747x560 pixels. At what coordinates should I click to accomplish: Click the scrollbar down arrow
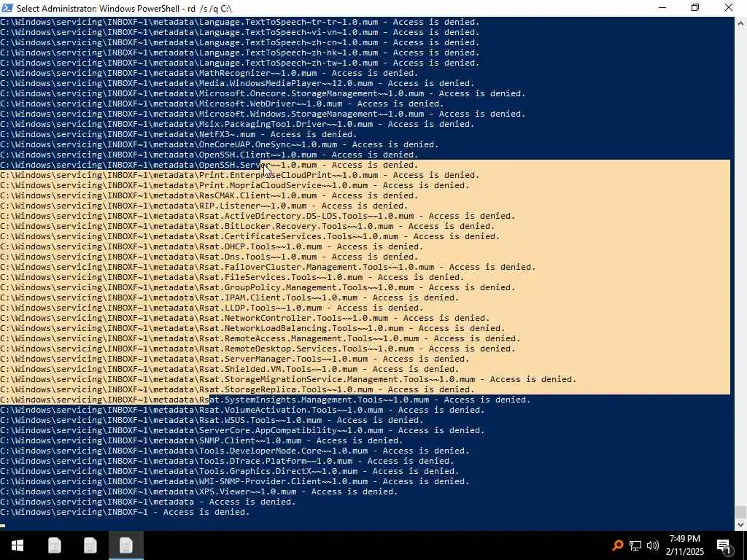(740, 524)
